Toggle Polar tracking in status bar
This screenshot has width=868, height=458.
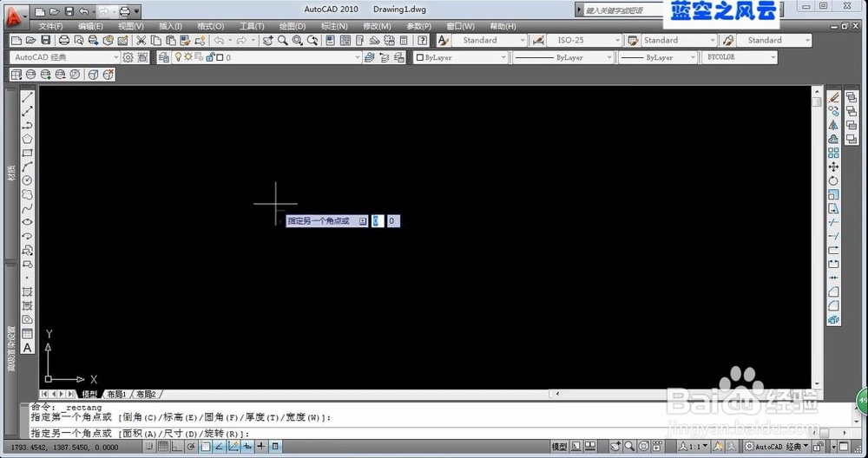coord(192,447)
